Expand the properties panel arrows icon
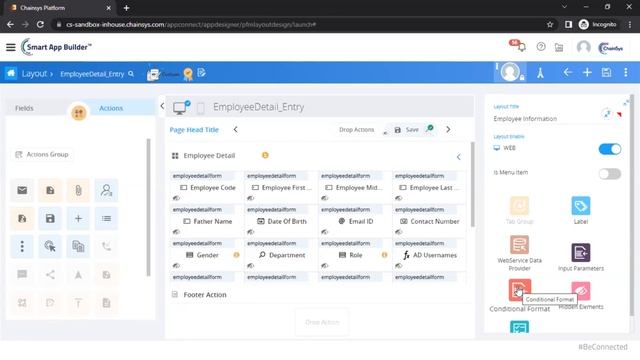Viewport: 640px width, 360px height. [626, 103]
